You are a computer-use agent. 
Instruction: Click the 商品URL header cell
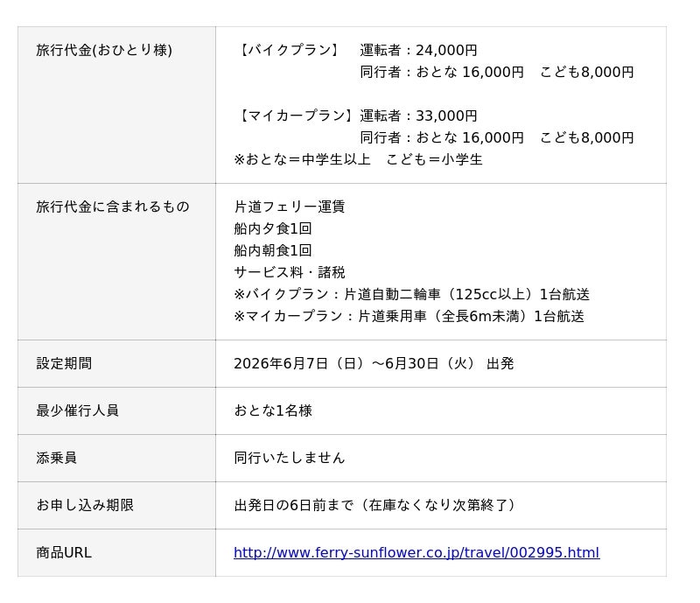[116, 553]
